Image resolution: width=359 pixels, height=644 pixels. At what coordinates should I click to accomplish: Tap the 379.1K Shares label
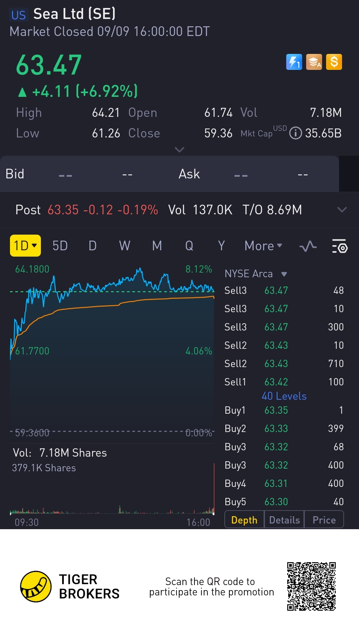pyautogui.click(x=44, y=468)
